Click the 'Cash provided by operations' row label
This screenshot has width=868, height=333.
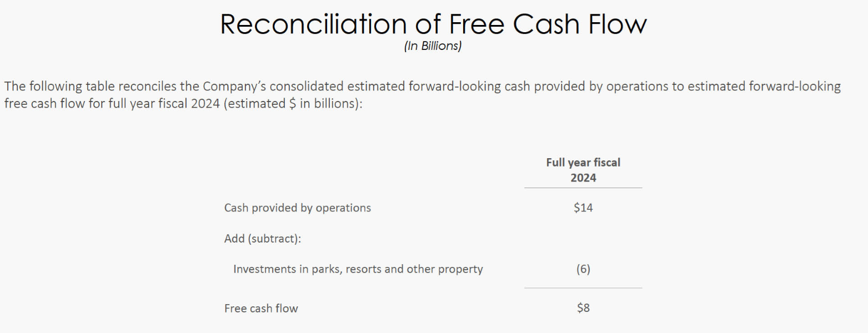298,208
